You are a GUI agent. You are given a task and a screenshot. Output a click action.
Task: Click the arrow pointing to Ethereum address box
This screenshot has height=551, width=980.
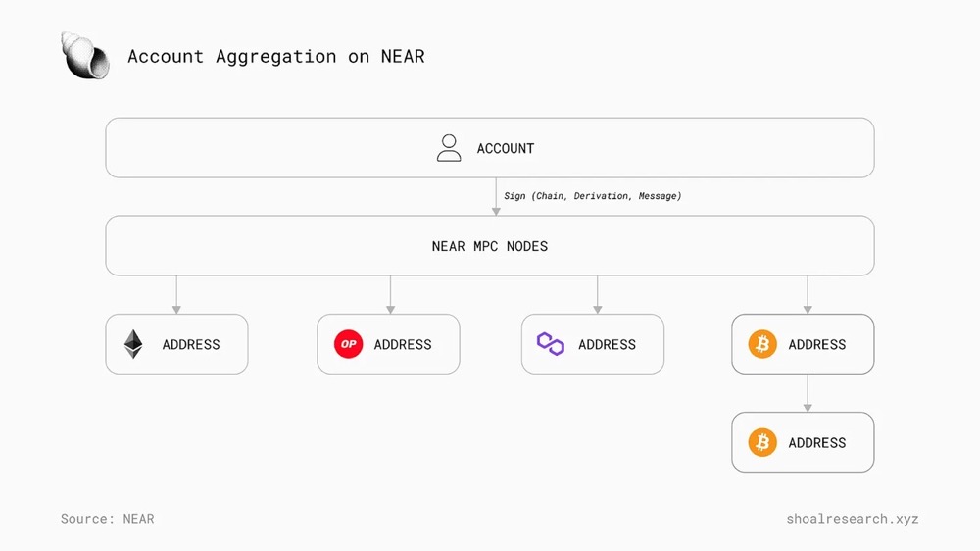(x=176, y=294)
